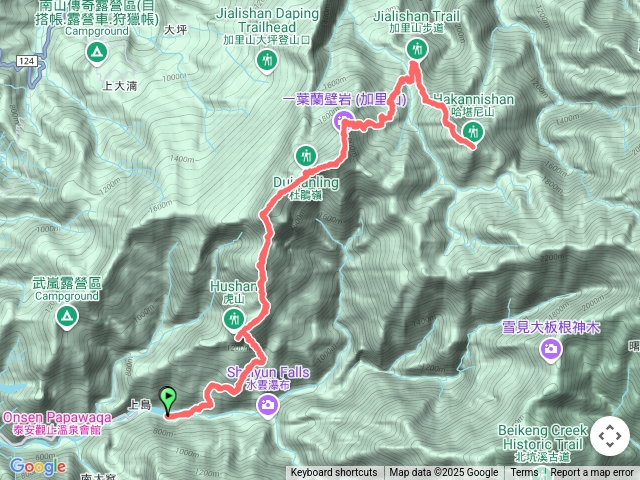Select the 武嵐露營區 campground tent icon

click(67, 317)
